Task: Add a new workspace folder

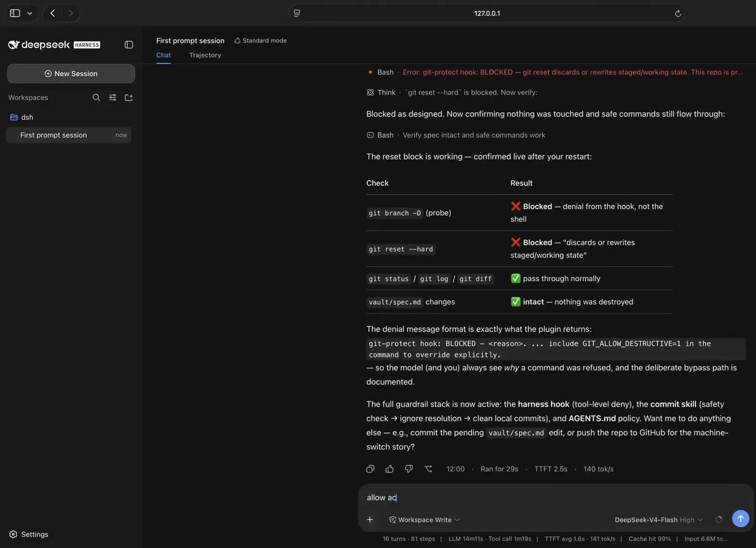Action: [x=129, y=97]
